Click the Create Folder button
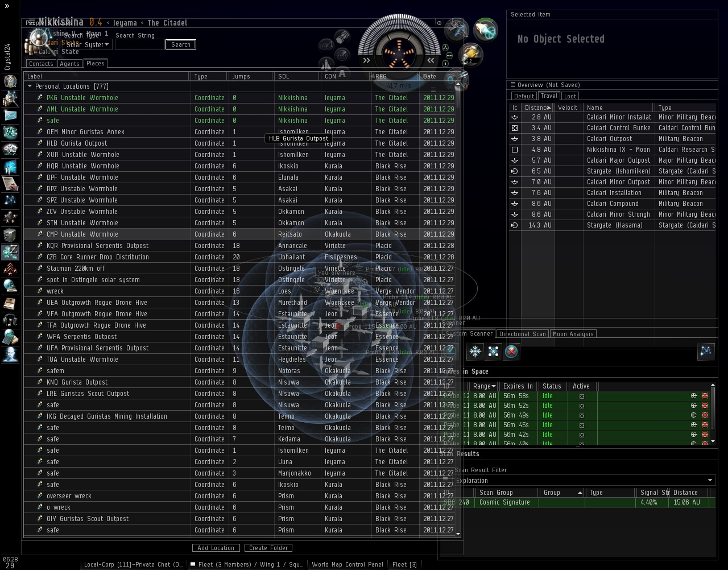Viewport: 728px width, 570px height. tap(268, 548)
